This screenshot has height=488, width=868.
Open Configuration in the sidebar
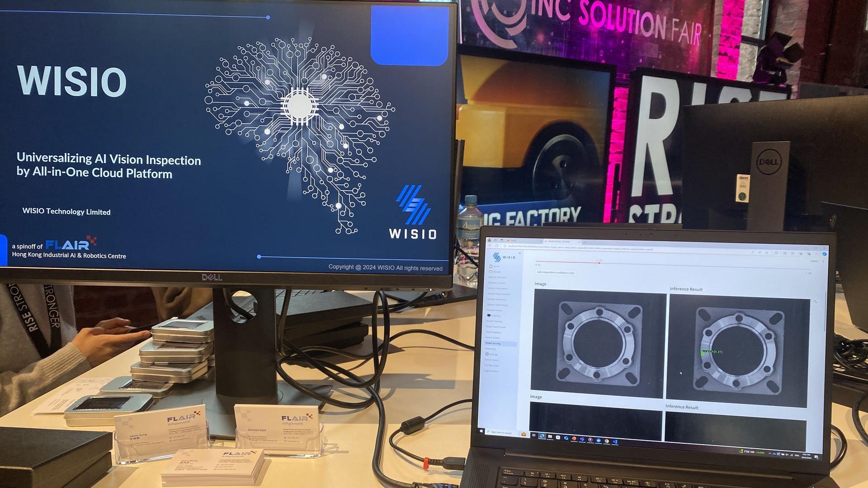492,366
